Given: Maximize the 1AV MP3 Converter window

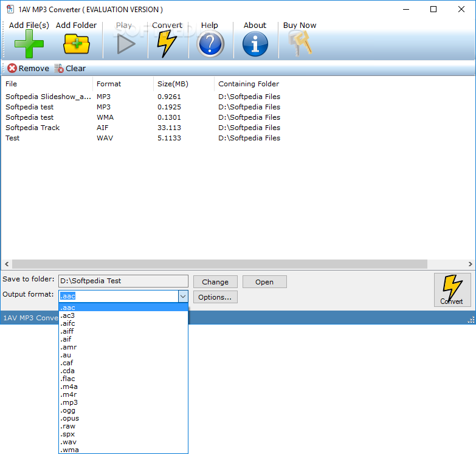Looking at the screenshot, I should 433,9.
